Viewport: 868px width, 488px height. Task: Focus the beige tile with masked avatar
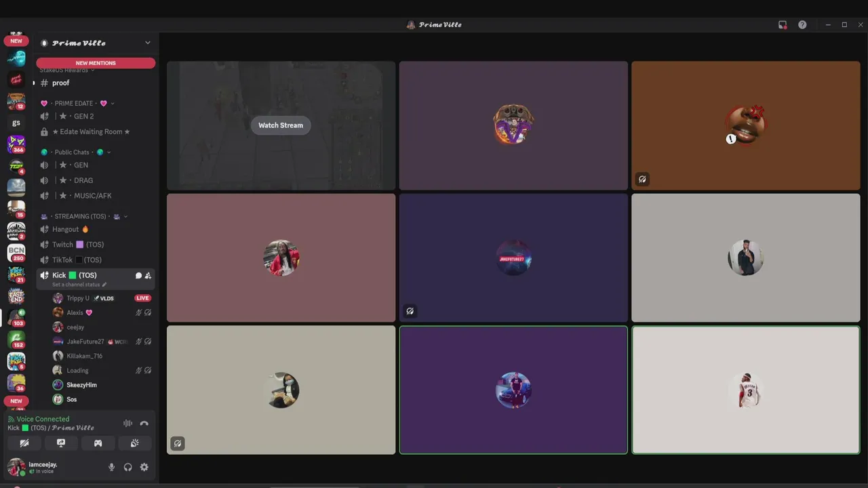tap(281, 390)
